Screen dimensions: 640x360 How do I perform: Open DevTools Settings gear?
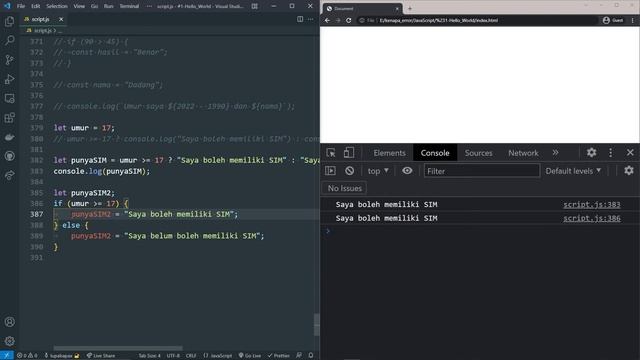click(591, 152)
